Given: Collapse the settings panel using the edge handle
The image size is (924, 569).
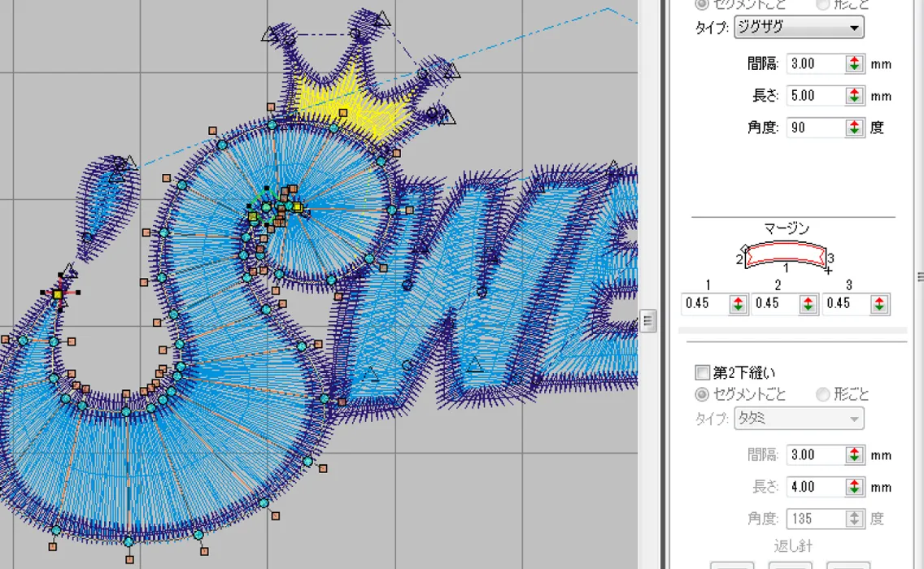Looking at the screenshot, I should click(648, 320).
